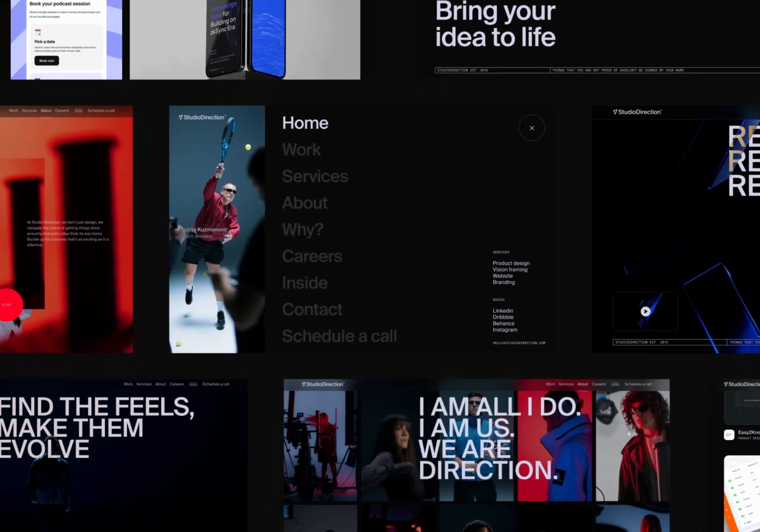Open the Contact link in the menu

[x=312, y=309]
